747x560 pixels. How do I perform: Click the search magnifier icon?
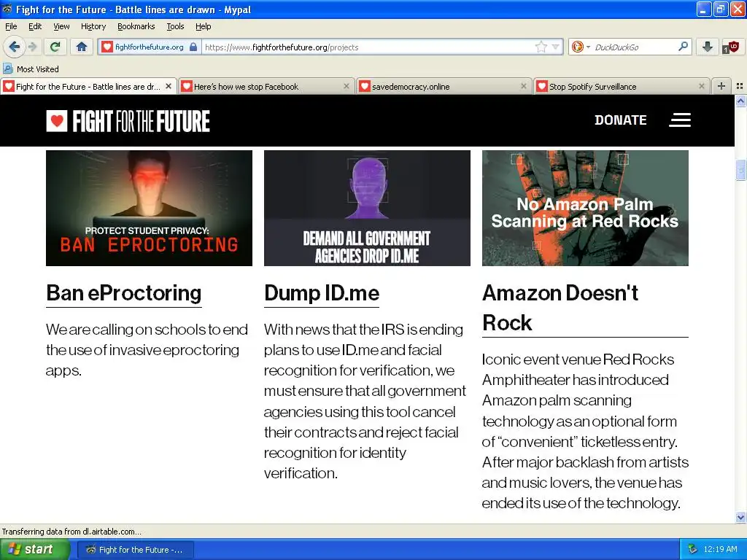(683, 46)
